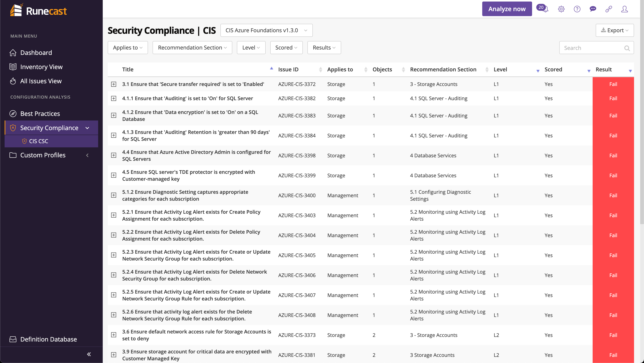The image size is (644, 363).
Task: Open All Issues View
Action: click(x=41, y=81)
